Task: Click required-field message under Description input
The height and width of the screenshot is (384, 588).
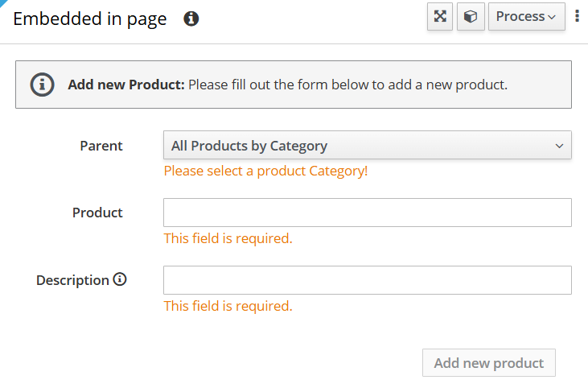Action: [x=228, y=306]
